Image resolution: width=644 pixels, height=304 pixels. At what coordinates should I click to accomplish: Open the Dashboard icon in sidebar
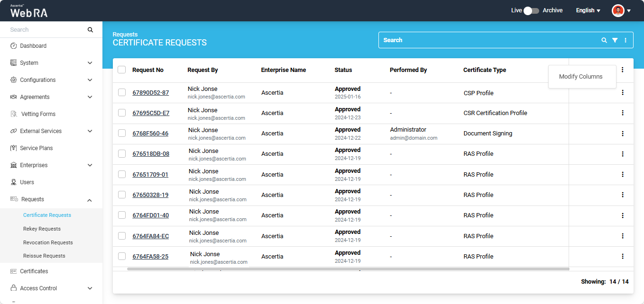13,46
